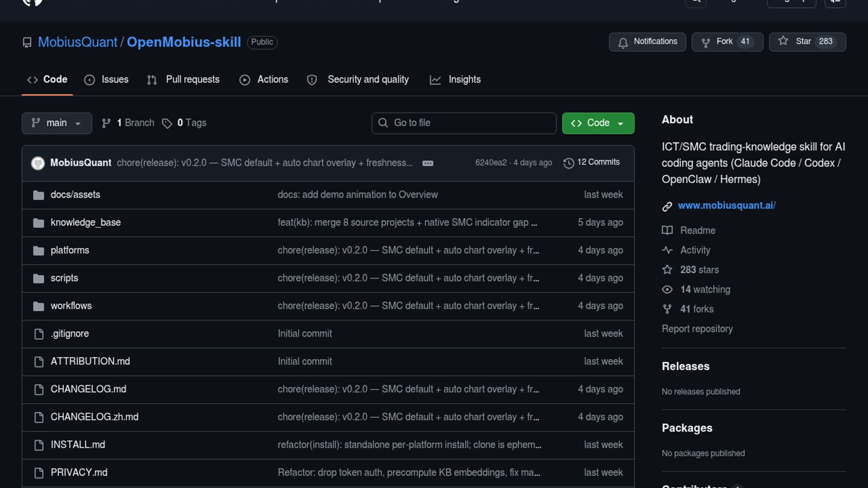Image resolution: width=868 pixels, height=488 pixels.
Task: Click the platforms folder icon
Action: [x=38, y=251]
